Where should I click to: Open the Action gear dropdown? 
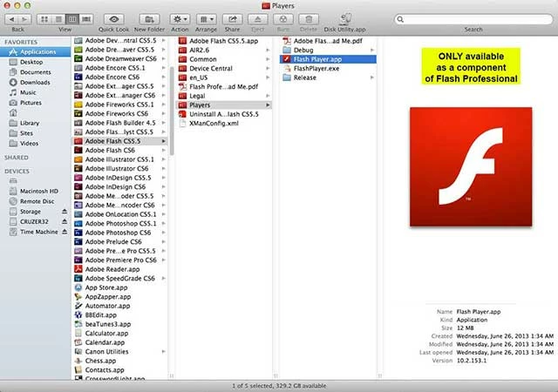click(180, 19)
